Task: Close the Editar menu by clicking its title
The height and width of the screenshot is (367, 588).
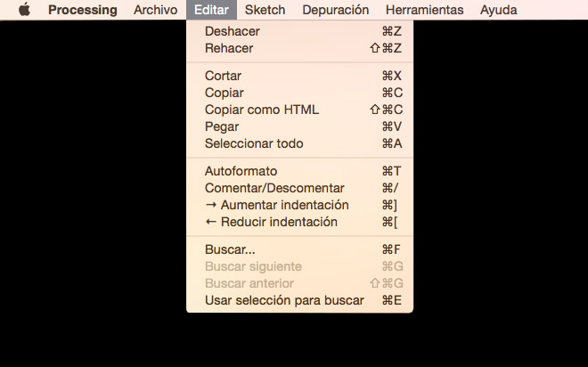Action: 211,10
